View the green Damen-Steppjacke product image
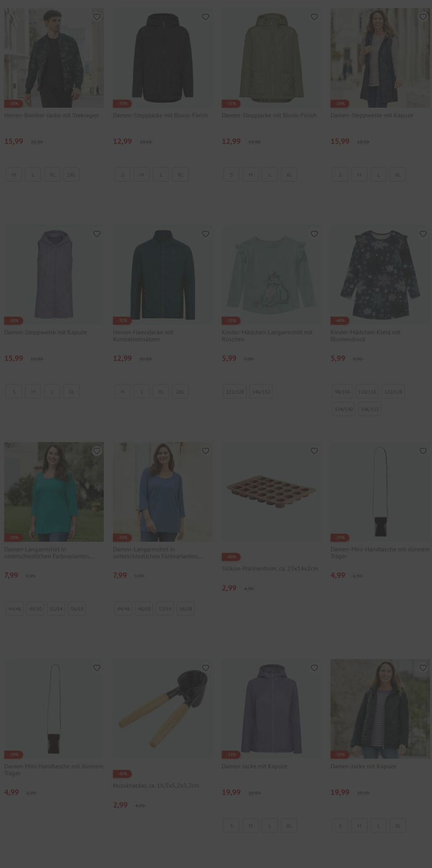This screenshot has height=868, width=432. pyautogui.click(x=271, y=58)
